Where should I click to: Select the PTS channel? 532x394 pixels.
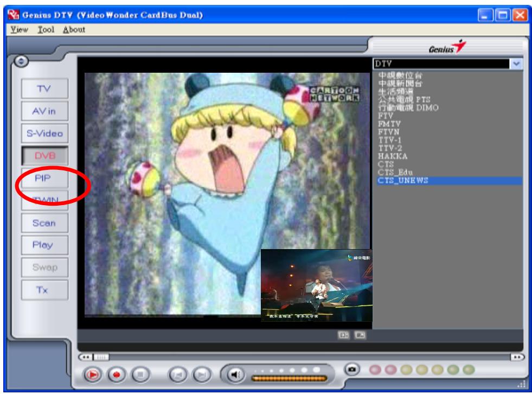[404, 99]
